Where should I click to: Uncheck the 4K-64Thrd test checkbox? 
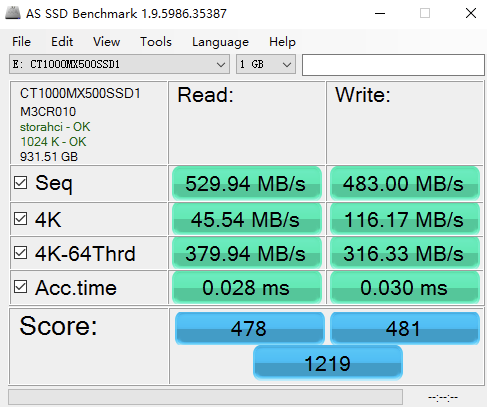pos(20,253)
